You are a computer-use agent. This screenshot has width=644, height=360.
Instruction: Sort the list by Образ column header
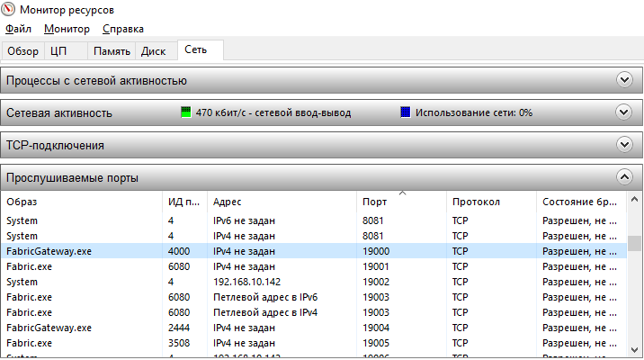click(x=81, y=202)
